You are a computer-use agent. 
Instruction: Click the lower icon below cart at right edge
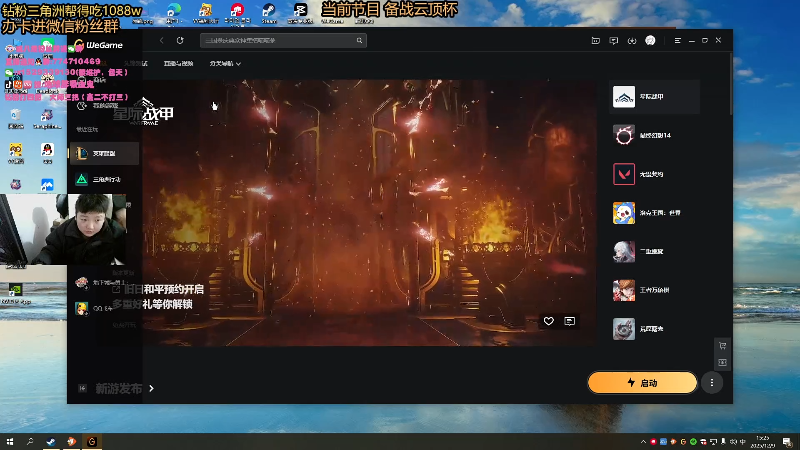(x=722, y=363)
